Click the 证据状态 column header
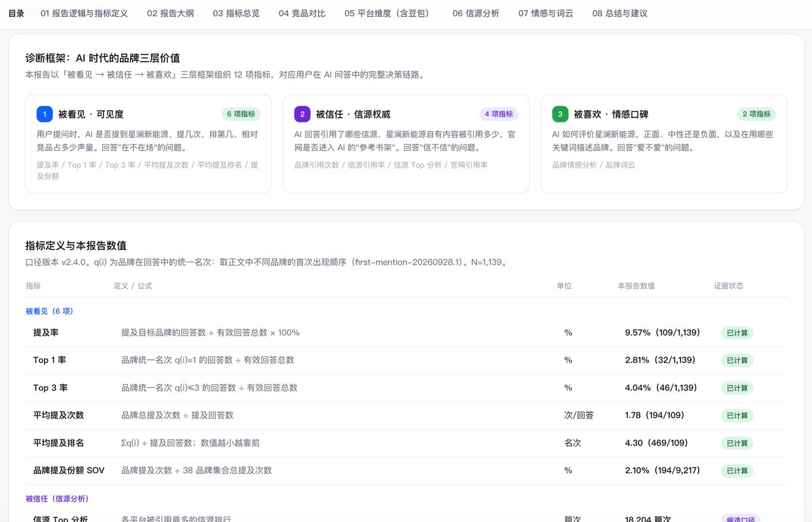The image size is (812, 522). pyautogui.click(x=729, y=286)
